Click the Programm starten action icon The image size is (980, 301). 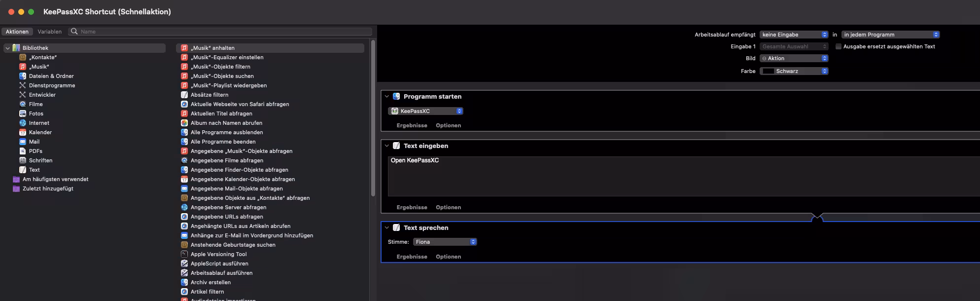click(396, 96)
